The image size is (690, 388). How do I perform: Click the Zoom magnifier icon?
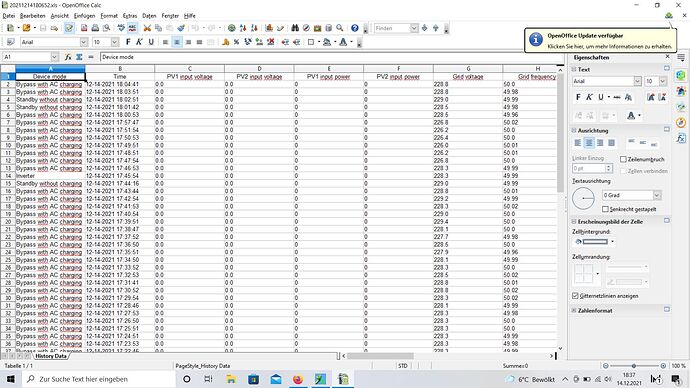click(x=340, y=28)
